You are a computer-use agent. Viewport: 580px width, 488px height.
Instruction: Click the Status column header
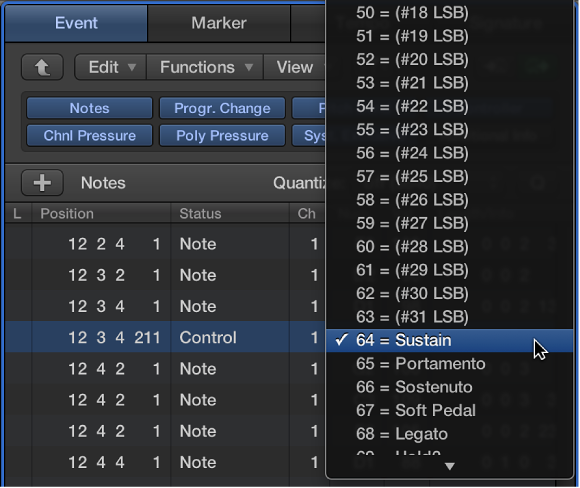(x=230, y=213)
